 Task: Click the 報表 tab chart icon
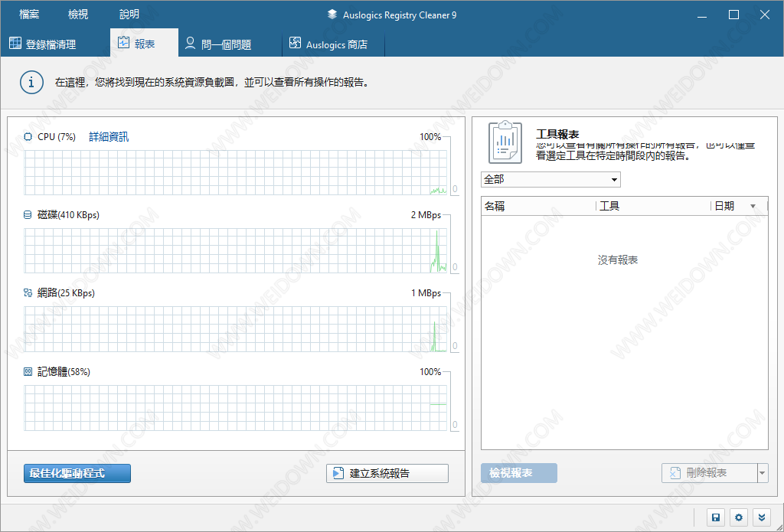(123, 43)
